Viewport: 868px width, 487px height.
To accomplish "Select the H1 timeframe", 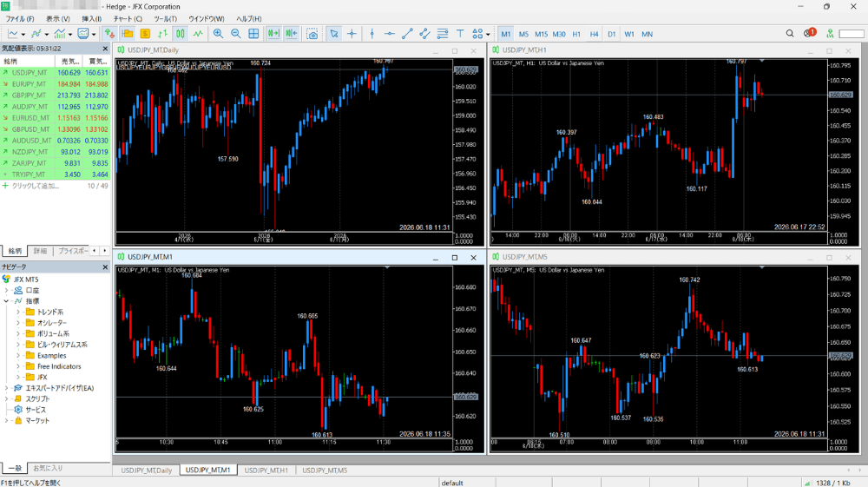I will pyautogui.click(x=576, y=34).
